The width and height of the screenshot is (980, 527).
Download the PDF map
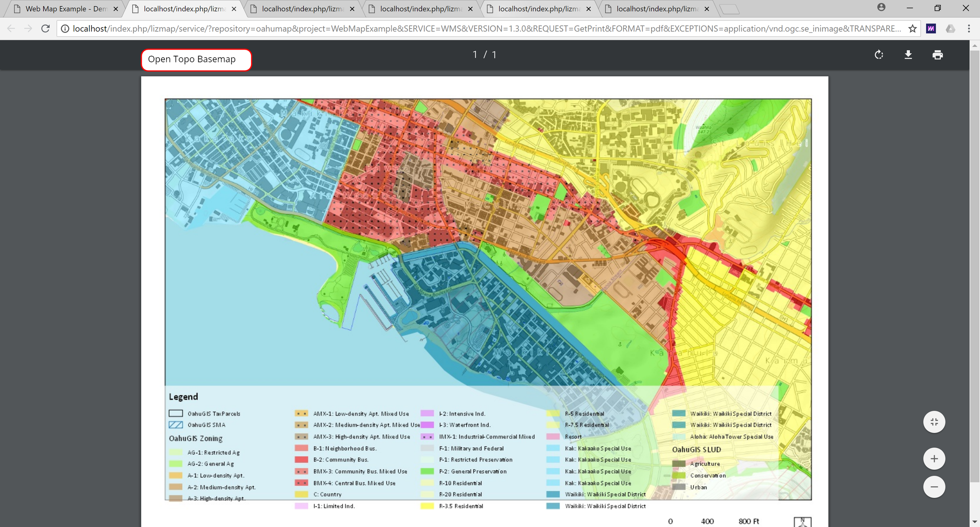coord(908,55)
